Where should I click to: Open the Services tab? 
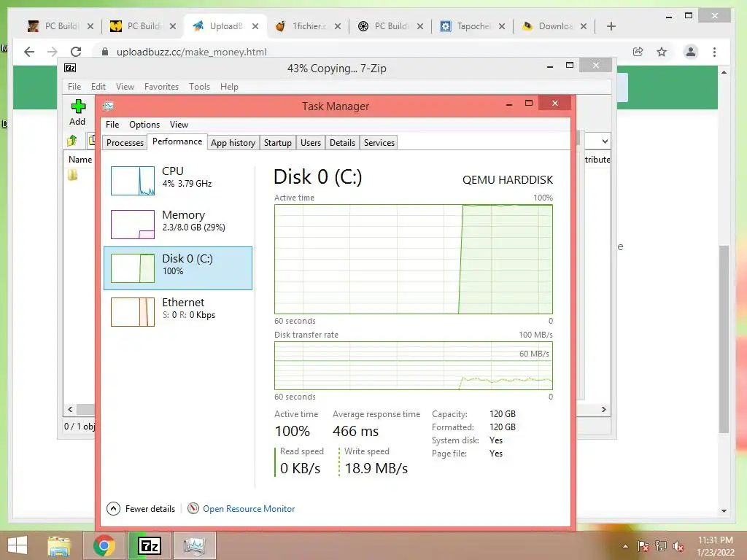[379, 142]
